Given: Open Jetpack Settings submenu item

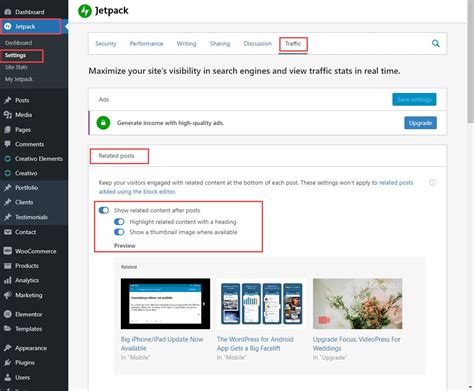Looking at the screenshot, I should [15, 55].
